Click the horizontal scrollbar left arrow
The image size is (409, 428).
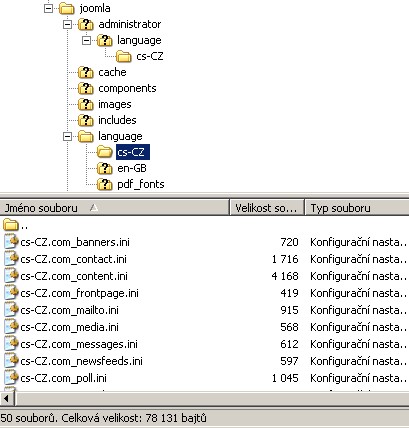point(7,398)
